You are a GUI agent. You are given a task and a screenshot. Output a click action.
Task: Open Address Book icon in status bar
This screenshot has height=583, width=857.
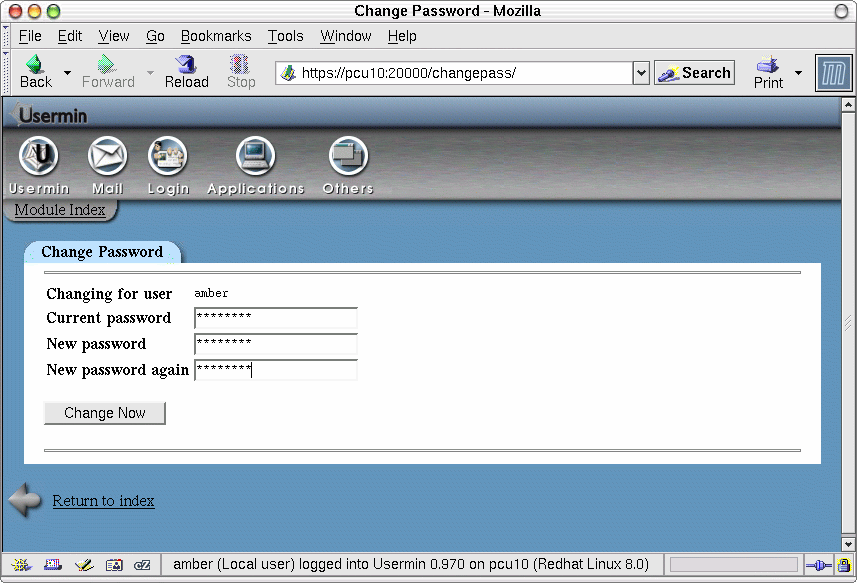tap(114, 565)
